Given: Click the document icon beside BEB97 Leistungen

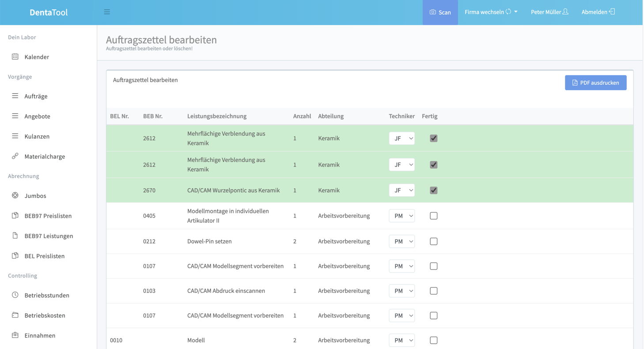Looking at the screenshot, I should click(x=15, y=235).
